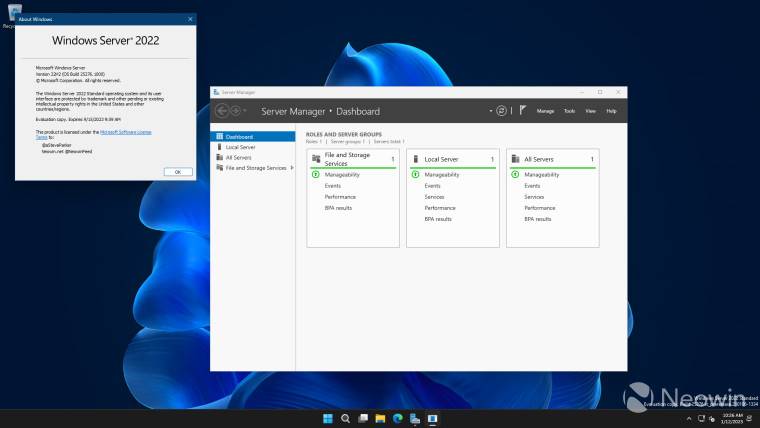Open the taskbar clock and date
The image size is (760, 428).
[732, 419]
